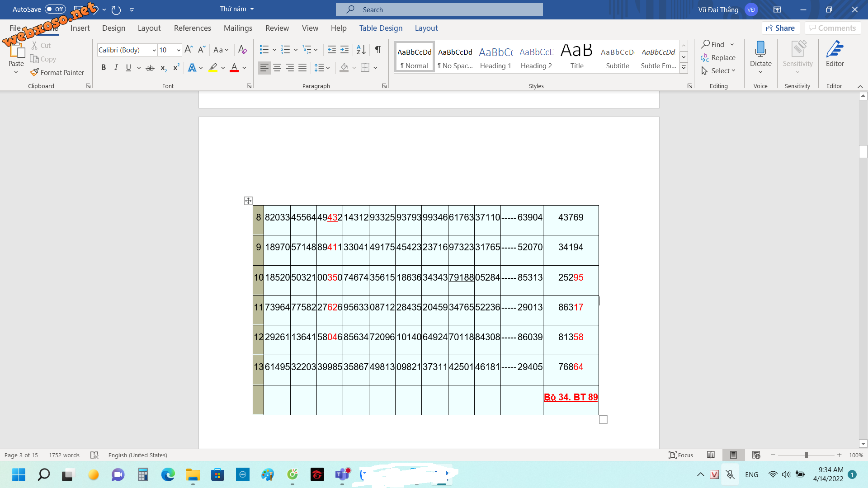
Task: Align text right
Action: 290,68
